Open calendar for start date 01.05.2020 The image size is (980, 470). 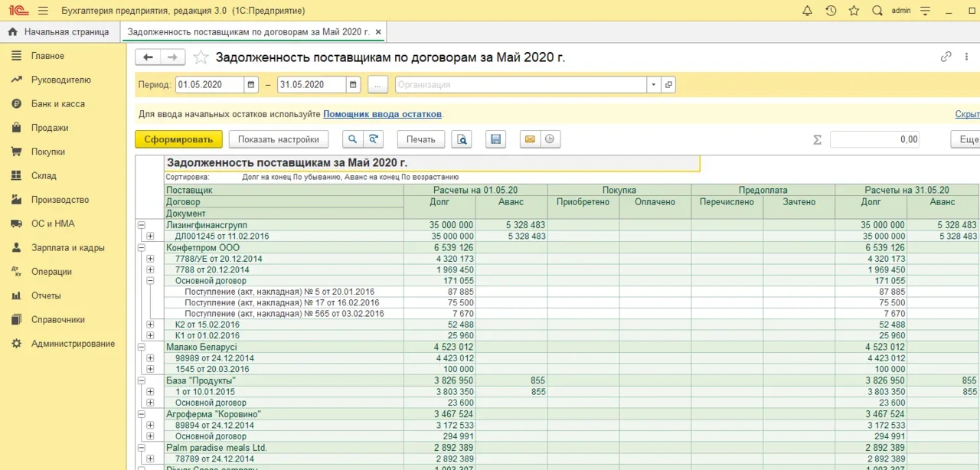[x=251, y=85]
